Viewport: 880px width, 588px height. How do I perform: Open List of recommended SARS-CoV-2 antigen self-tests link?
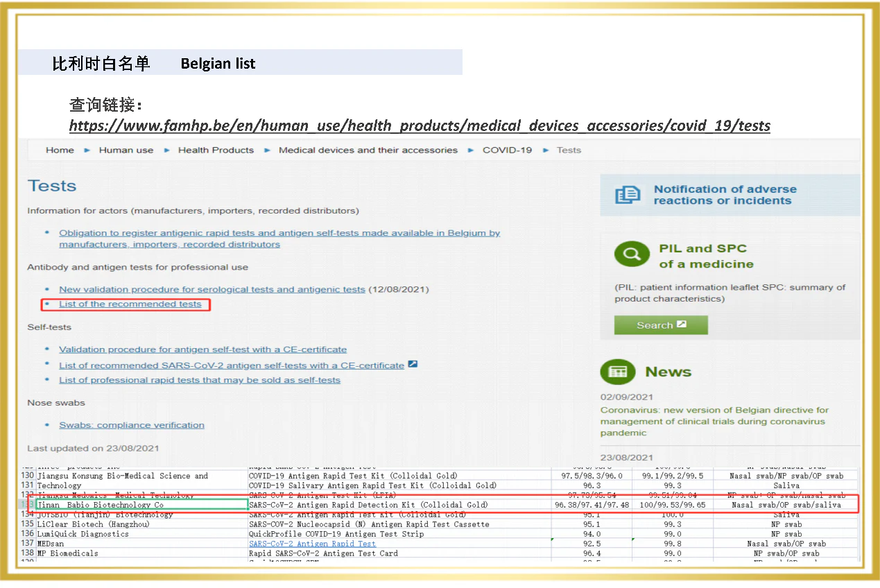232,365
